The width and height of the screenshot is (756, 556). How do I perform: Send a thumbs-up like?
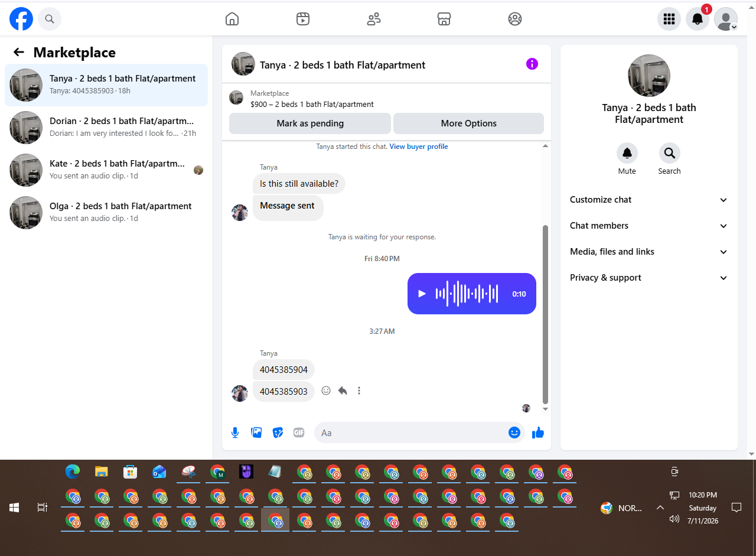pos(537,433)
